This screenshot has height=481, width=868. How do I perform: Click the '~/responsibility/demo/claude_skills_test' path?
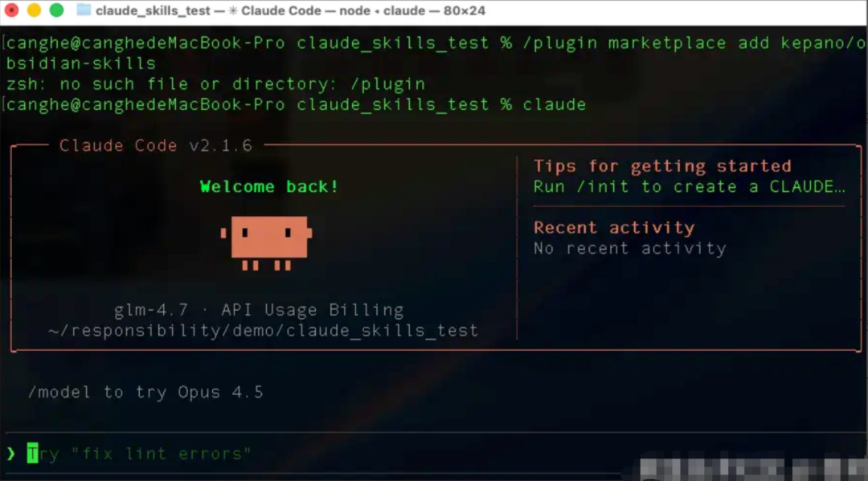[263, 331]
